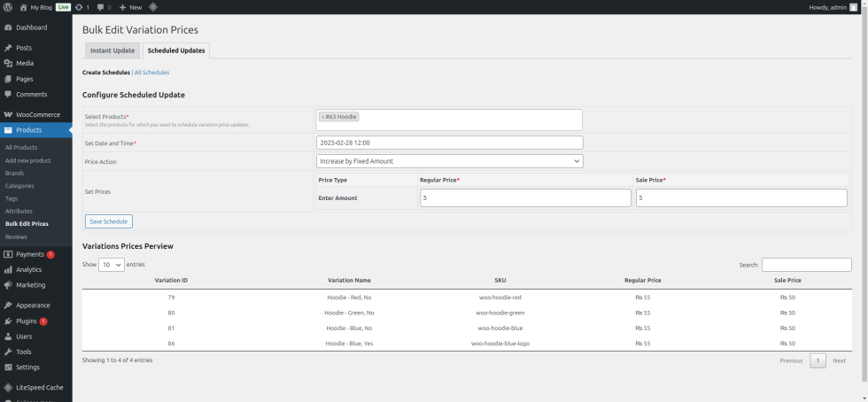Viewport: 868px width, 402px height.
Task: Open the + New admin bar menu
Action: click(130, 7)
